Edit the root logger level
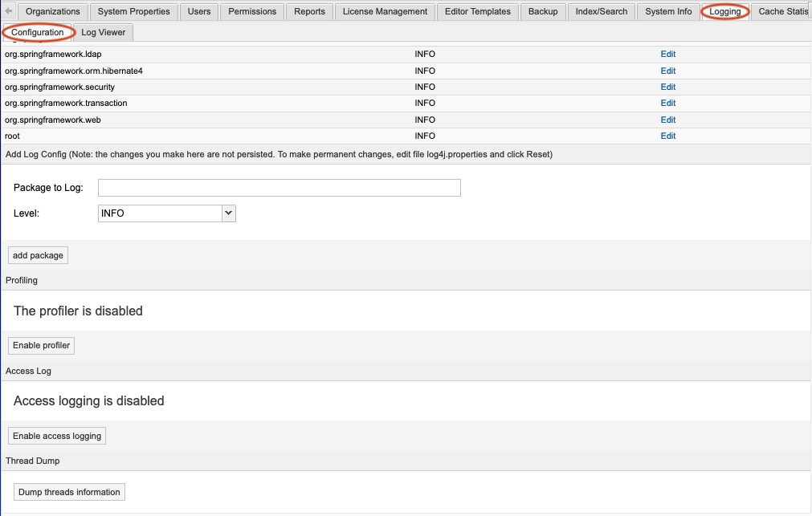812x516 pixels. [x=668, y=136]
